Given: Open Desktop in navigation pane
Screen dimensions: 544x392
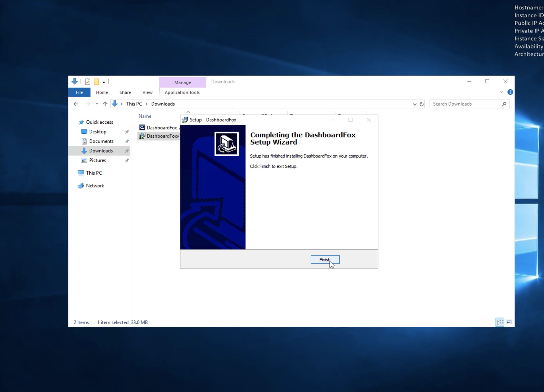Looking at the screenshot, I should click(98, 132).
